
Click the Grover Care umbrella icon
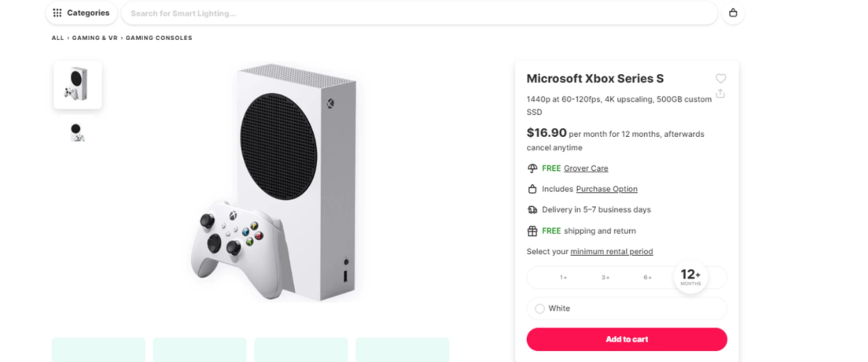(533, 168)
